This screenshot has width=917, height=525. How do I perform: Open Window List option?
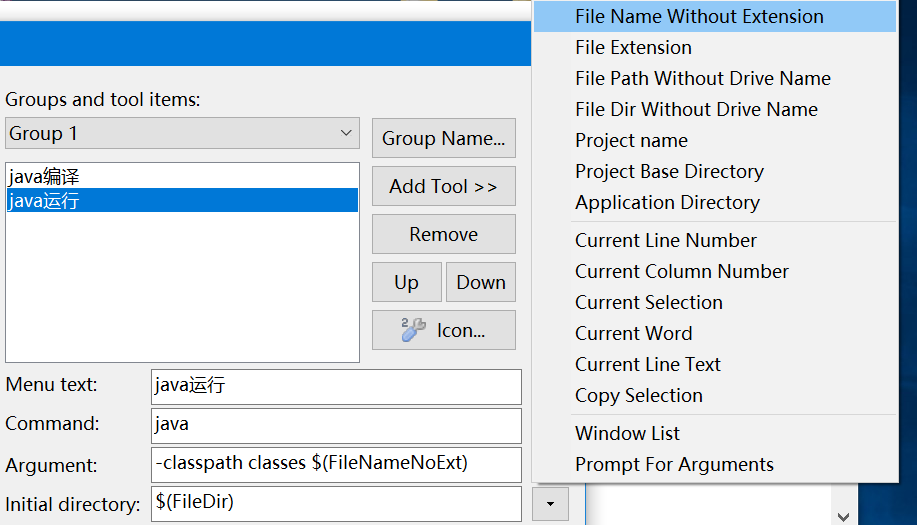[x=715, y=433]
